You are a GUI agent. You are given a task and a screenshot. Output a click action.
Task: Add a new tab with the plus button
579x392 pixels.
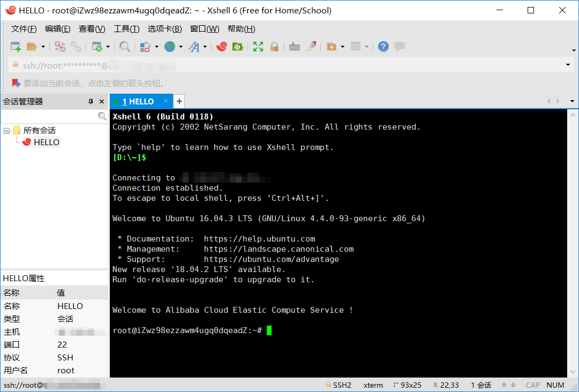point(179,101)
